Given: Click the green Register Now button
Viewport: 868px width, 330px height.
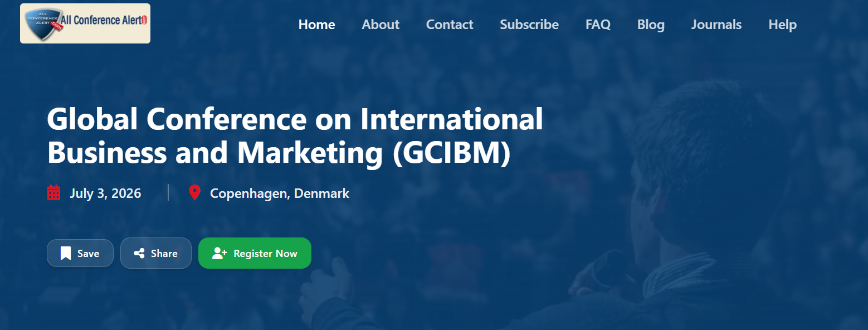Looking at the screenshot, I should [x=255, y=253].
